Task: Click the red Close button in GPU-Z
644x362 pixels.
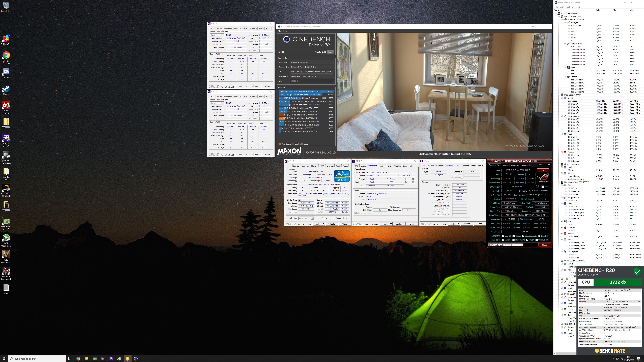Action: click(x=544, y=245)
